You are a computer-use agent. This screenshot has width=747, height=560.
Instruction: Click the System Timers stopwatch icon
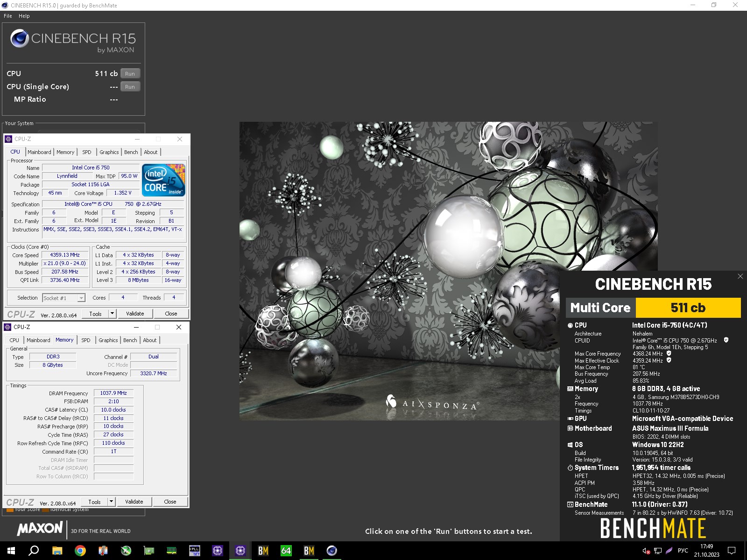pyautogui.click(x=570, y=468)
